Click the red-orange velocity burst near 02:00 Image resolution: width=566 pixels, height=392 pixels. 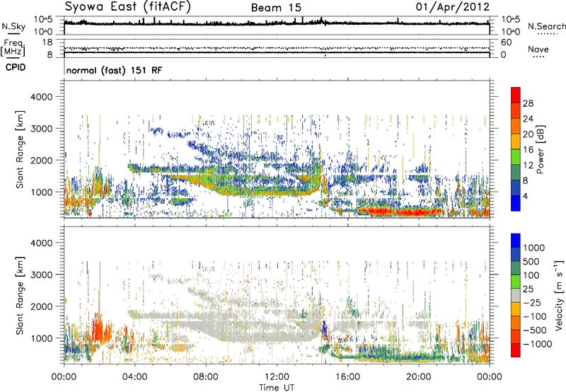point(100,330)
